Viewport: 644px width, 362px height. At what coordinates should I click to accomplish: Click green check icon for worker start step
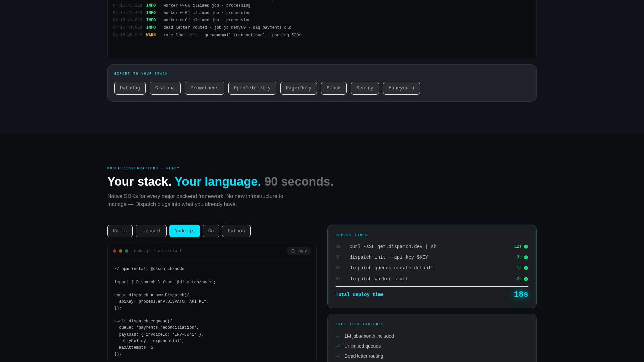pyautogui.click(x=526, y=279)
